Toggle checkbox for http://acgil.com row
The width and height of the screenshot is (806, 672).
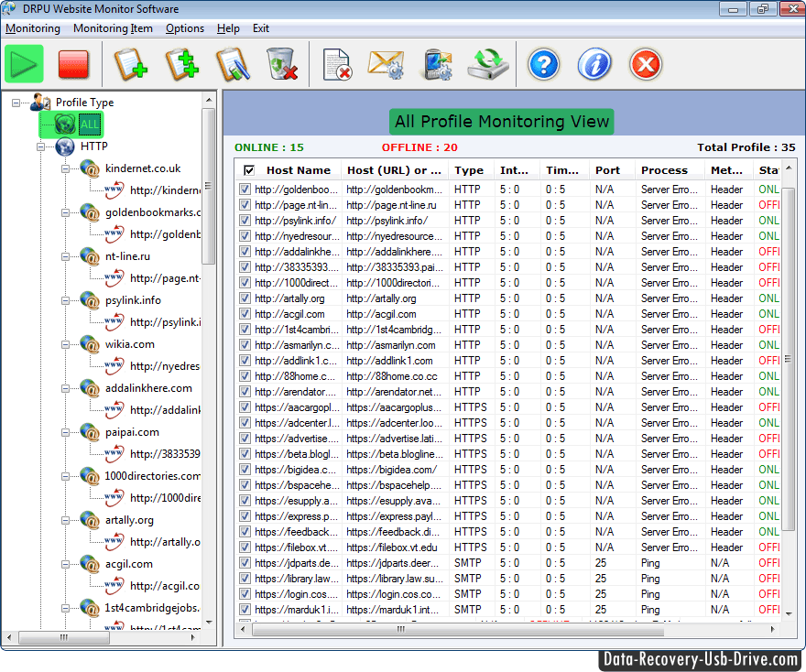pyautogui.click(x=245, y=313)
